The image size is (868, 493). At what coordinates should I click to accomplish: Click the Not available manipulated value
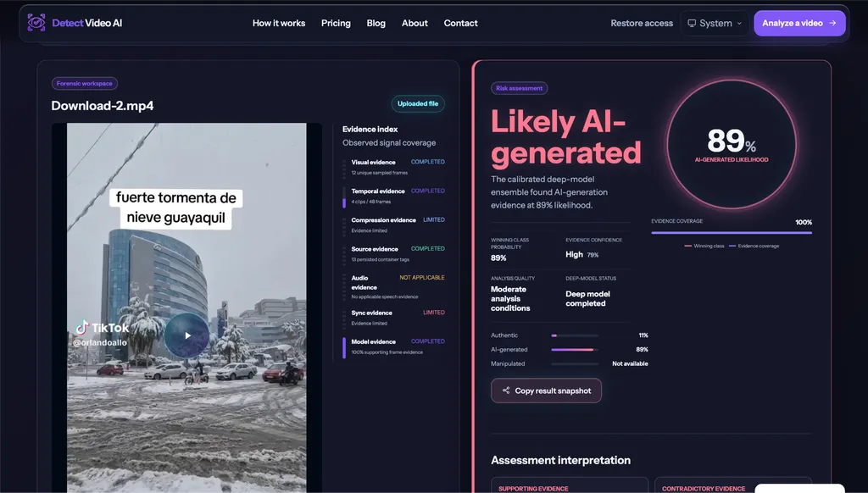click(x=630, y=363)
